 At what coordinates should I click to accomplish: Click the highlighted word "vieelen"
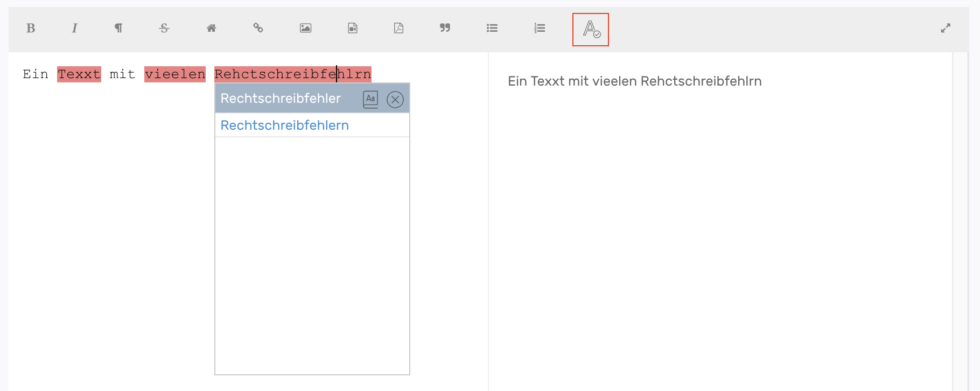point(175,74)
